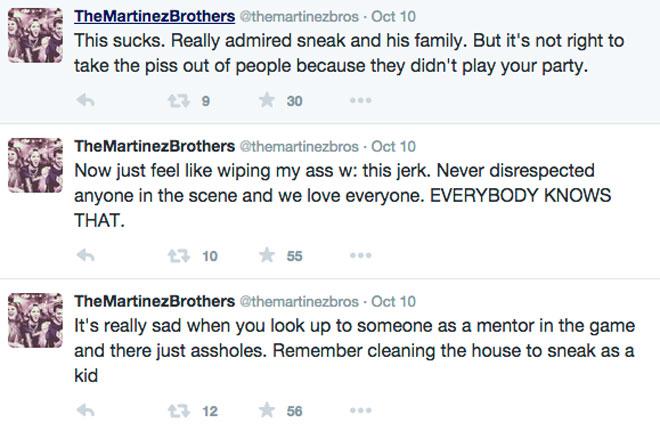
Task: Open TheMartinezBrothers profile from first tweet
Action: 153,17
